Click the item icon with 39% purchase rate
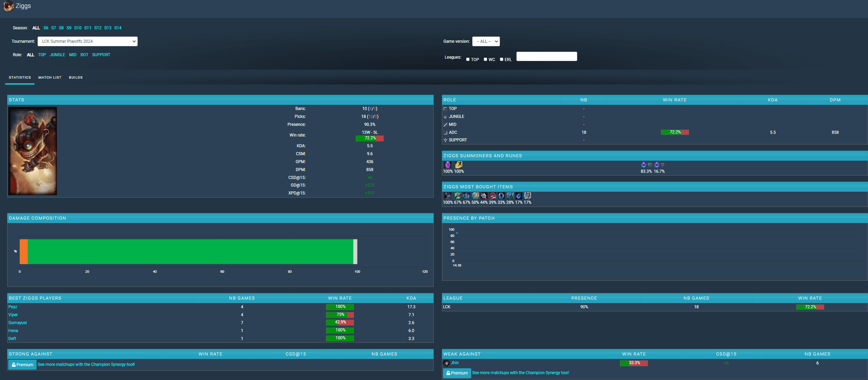Image resolution: width=868 pixels, height=380 pixels. click(493, 196)
